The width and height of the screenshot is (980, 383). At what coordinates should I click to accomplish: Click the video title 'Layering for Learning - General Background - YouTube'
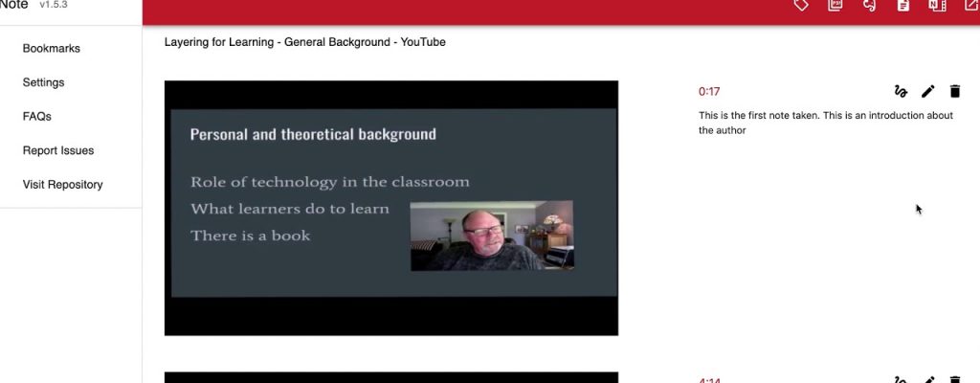(305, 42)
